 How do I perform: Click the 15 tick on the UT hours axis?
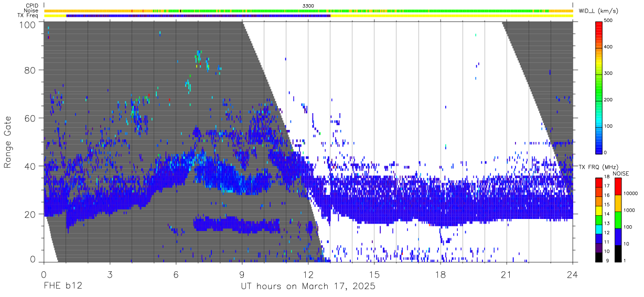click(x=374, y=274)
